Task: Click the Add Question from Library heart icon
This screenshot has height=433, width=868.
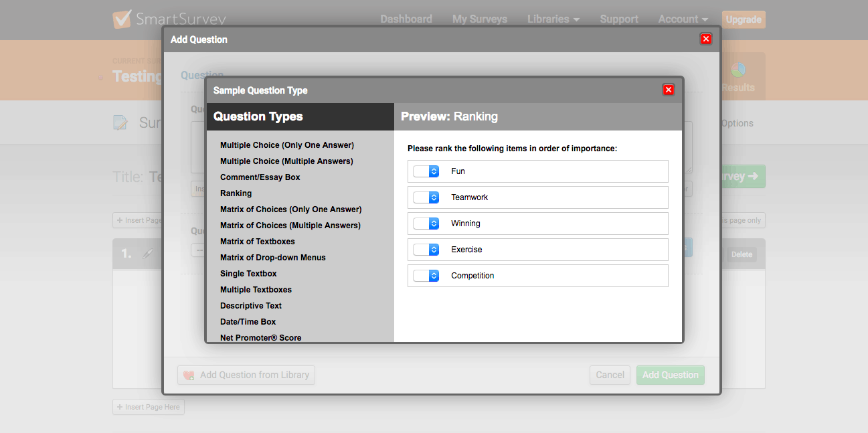Action: 189,375
